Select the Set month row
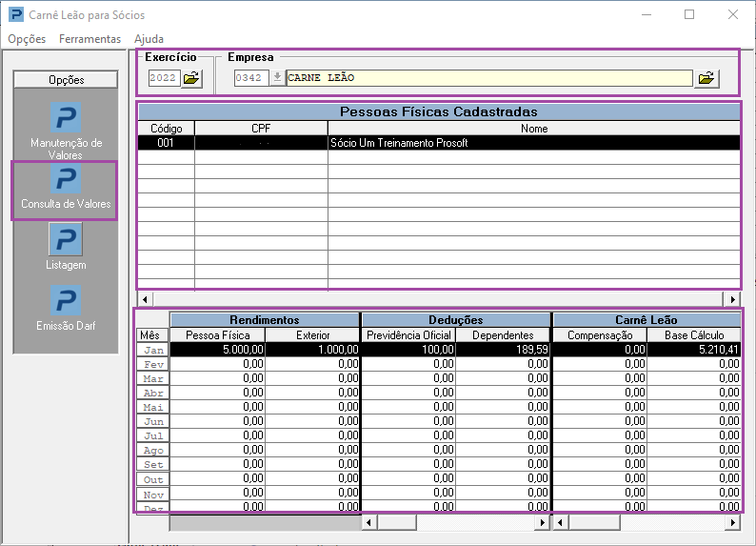The image size is (756, 546). [x=153, y=464]
